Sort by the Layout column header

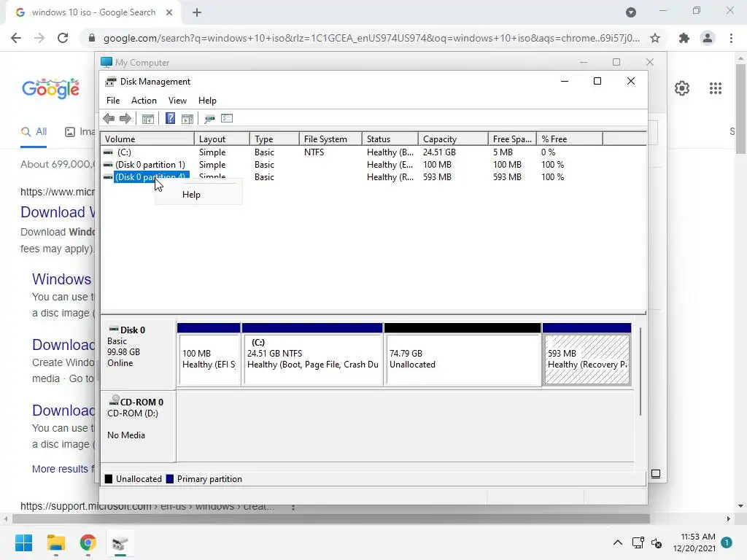click(222, 139)
